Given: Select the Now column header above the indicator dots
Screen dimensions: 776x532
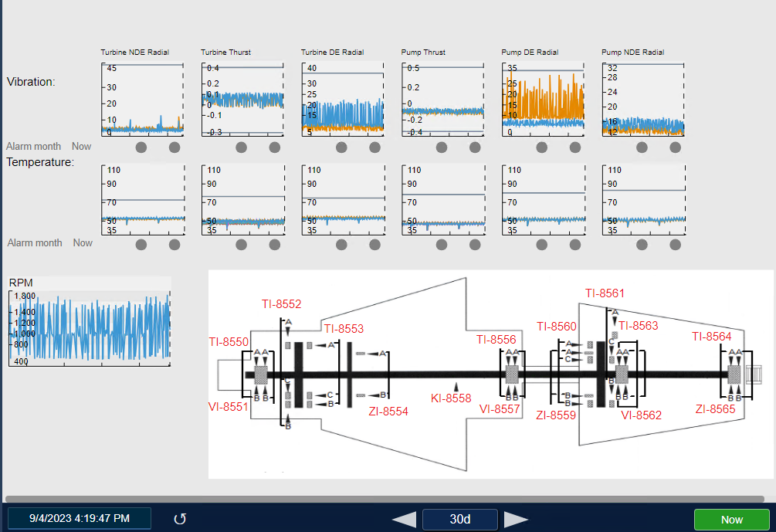Looking at the screenshot, I should tap(82, 146).
